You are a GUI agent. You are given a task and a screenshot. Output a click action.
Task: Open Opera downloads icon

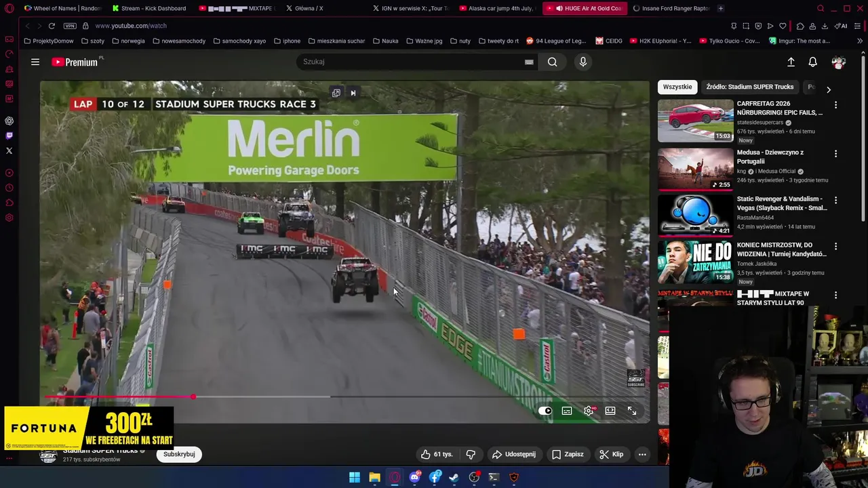coord(825,26)
